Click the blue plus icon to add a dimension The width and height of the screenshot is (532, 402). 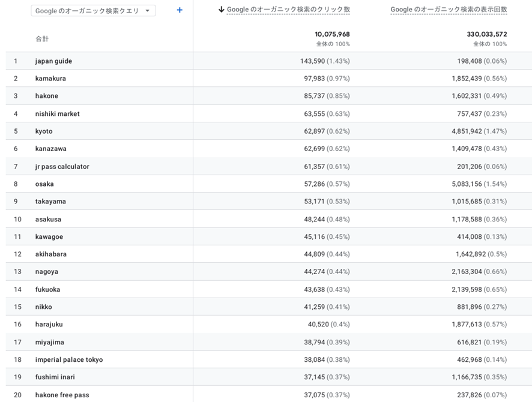pos(180,10)
